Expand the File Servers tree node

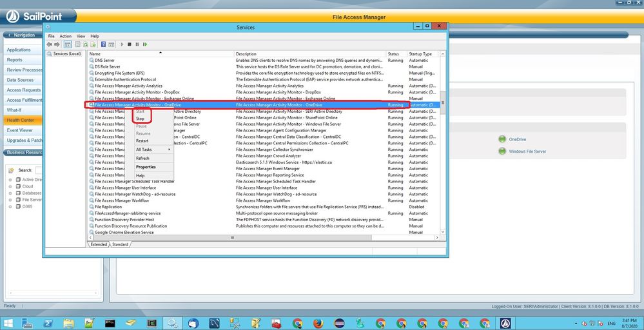pos(10,200)
